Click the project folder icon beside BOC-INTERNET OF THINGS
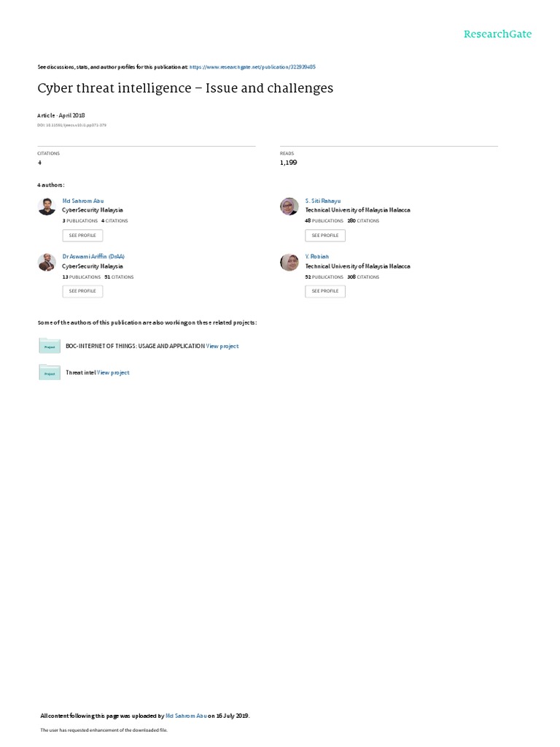This screenshot has height=747, width=560. [x=50, y=346]
